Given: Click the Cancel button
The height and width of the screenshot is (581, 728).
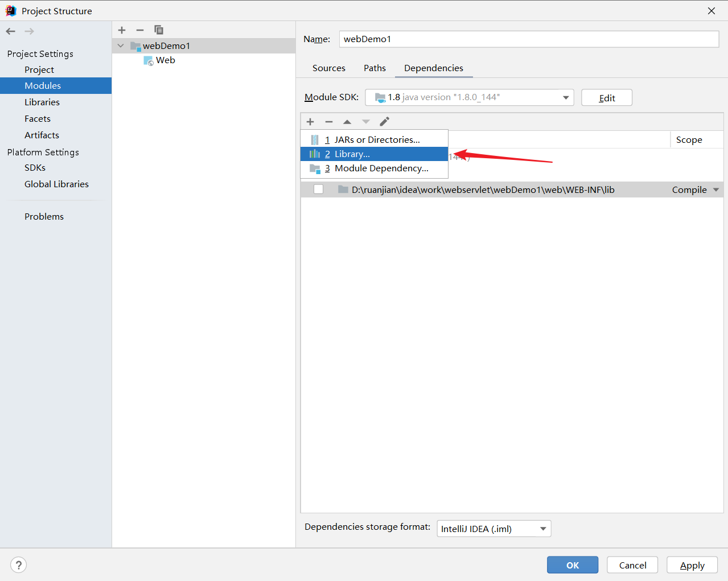Looking at the screenshot, I should pyautogui.click(x=632, y=565).
